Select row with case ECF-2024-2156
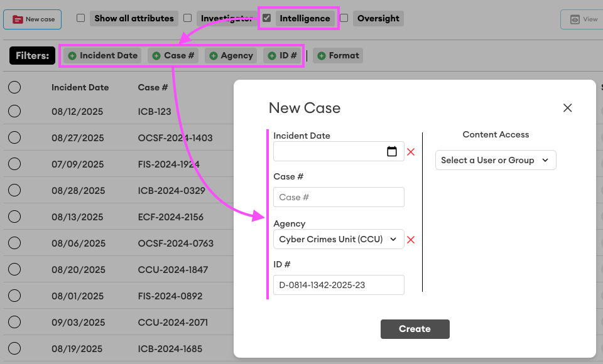The image size is (603, 364). click(14, 217)
